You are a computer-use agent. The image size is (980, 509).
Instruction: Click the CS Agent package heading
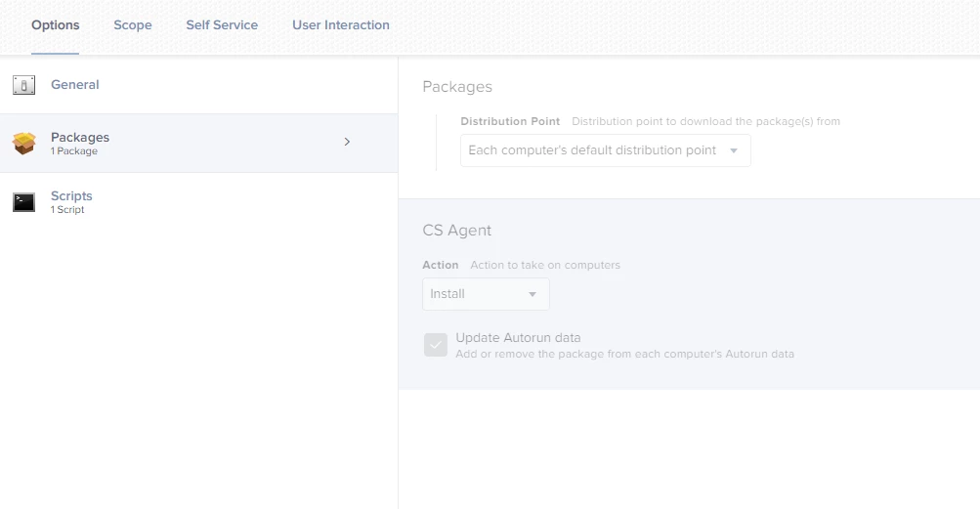457,231
